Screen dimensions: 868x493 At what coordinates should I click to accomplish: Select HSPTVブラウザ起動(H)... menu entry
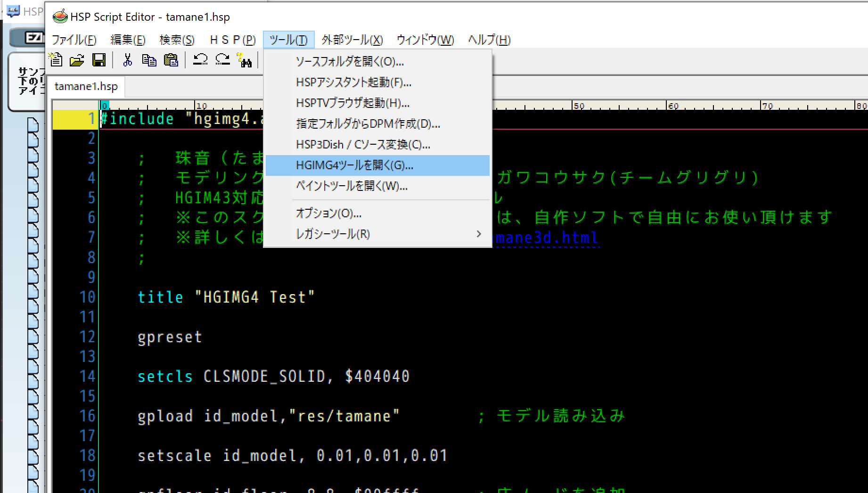pyautogui.click(x=377, y=103)
